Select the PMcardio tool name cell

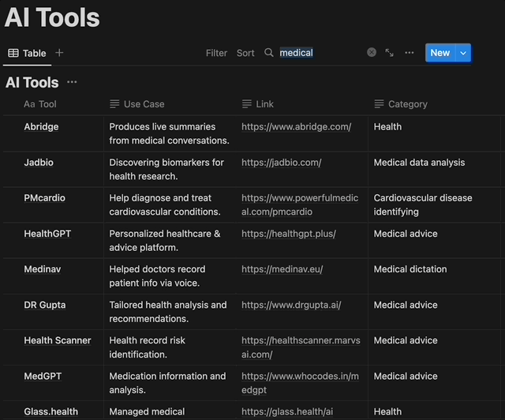(x=54, y=204)
